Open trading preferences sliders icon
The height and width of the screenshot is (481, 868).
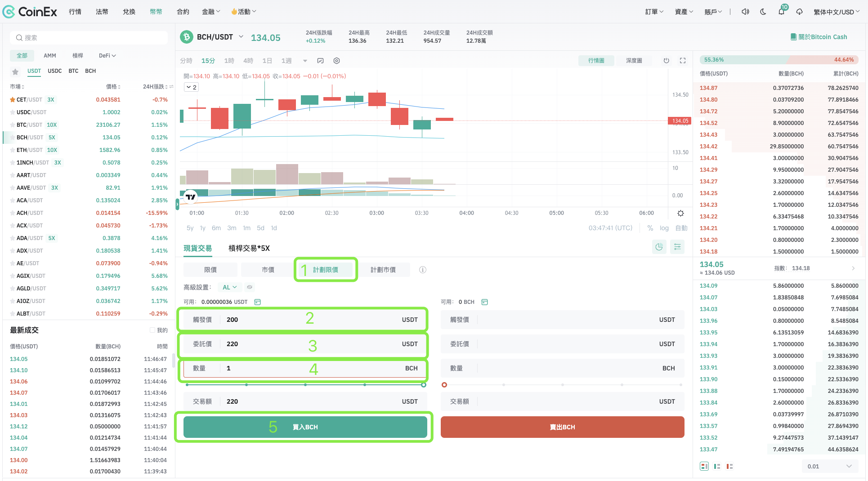click(677, 247)
